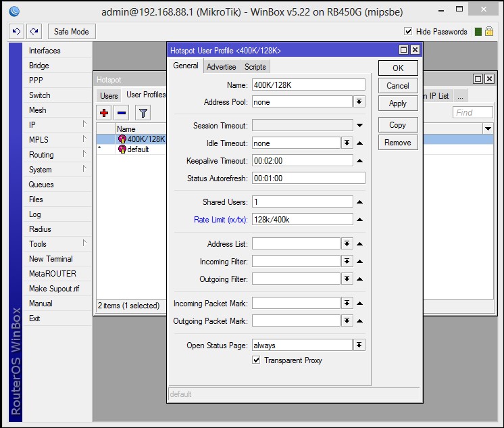The width and height of the screenshot is (504, 428).
Task: Open the IP submenu in sidebar
Action: pyautogui.click(x=57, y=125)
